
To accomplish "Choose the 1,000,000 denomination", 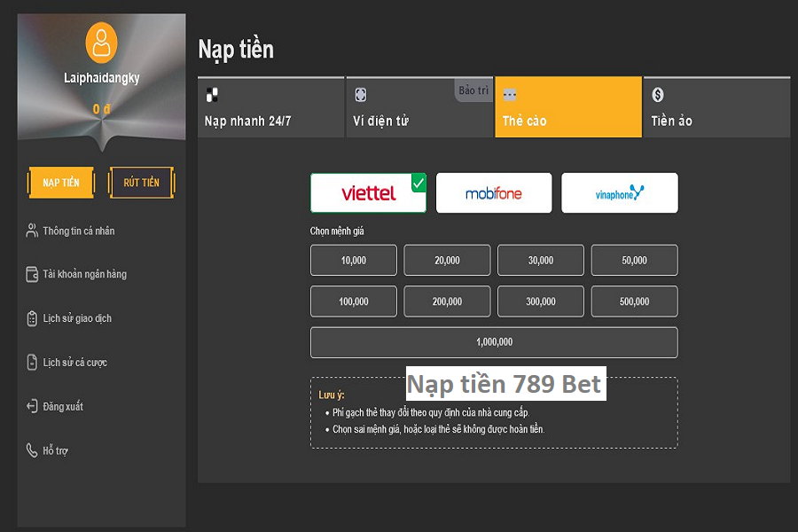I will [x=494, y=342].
